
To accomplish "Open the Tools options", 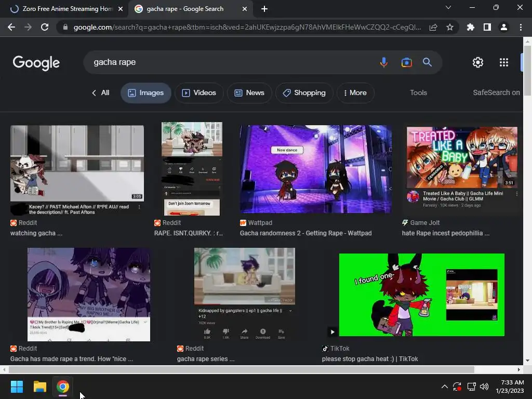I will pos(418,92).
